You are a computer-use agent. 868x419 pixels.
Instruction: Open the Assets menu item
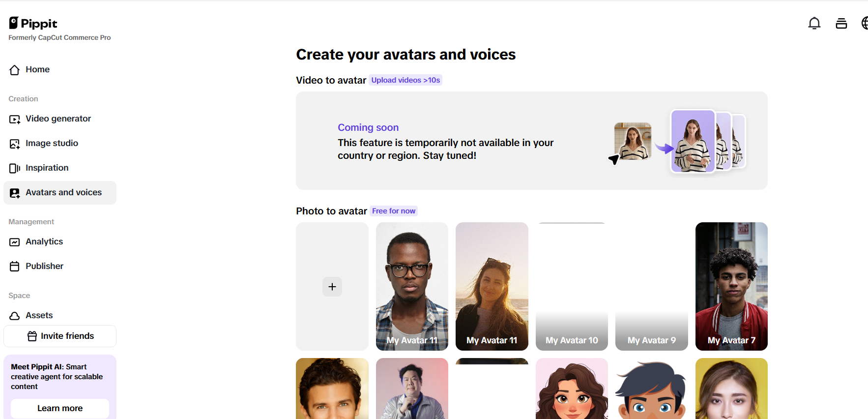coord(39,315)
